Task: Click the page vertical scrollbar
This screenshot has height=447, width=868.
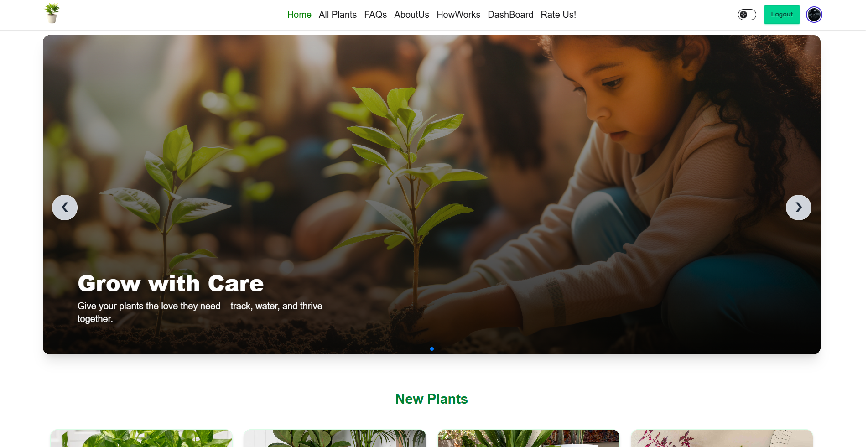Action: [x=868, y=73]
